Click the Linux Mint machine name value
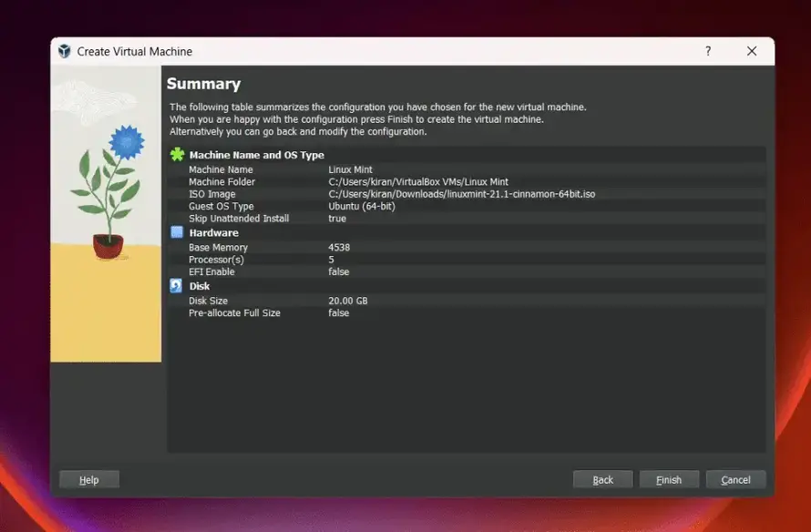 coord(350,169)
